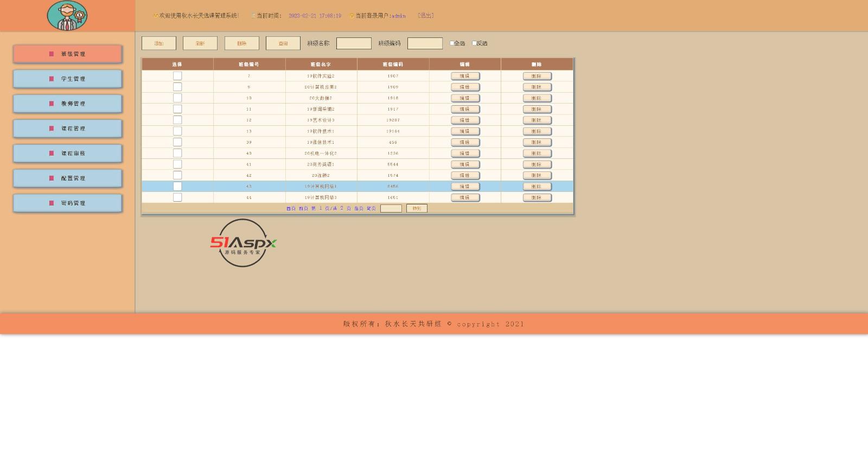
Task: Click the smiley icon beside welcome message
Action: [x=156, y=16]
